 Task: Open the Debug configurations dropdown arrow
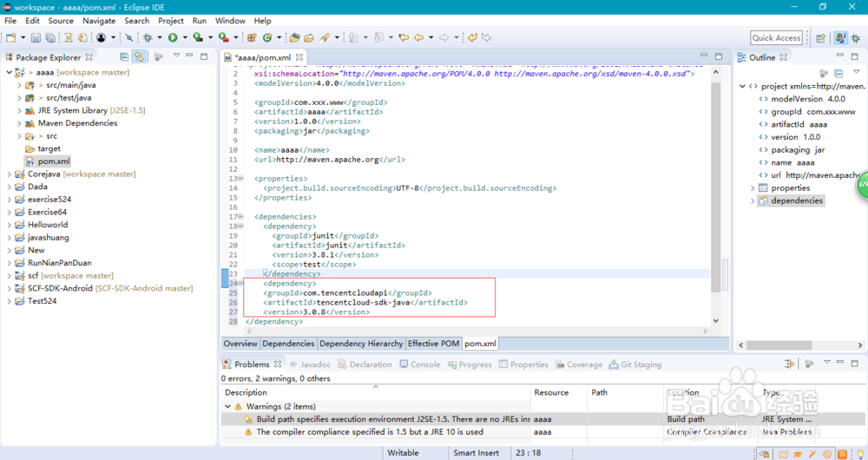point(160,37)
